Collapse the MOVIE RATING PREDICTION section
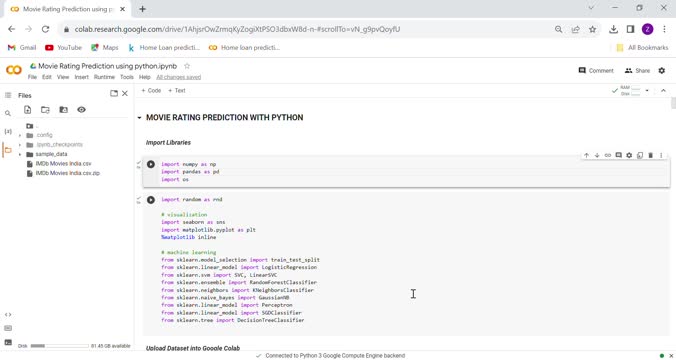The image size is (676, 360). [139, 118]
